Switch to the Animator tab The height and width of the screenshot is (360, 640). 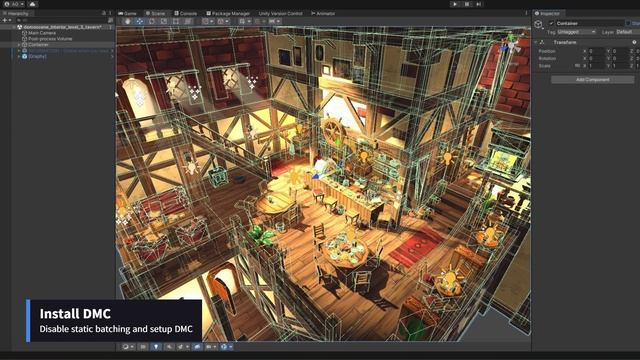(x=323, y=13)
